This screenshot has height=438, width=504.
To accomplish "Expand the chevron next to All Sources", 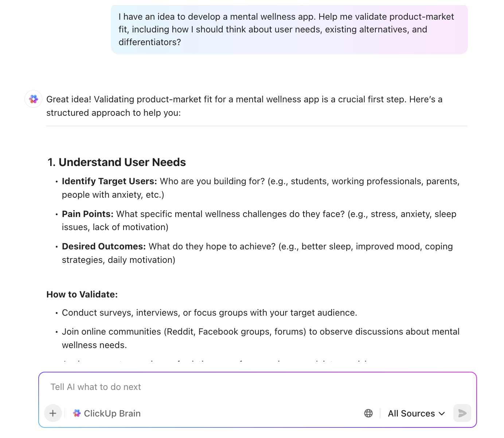I will [442, 414].
